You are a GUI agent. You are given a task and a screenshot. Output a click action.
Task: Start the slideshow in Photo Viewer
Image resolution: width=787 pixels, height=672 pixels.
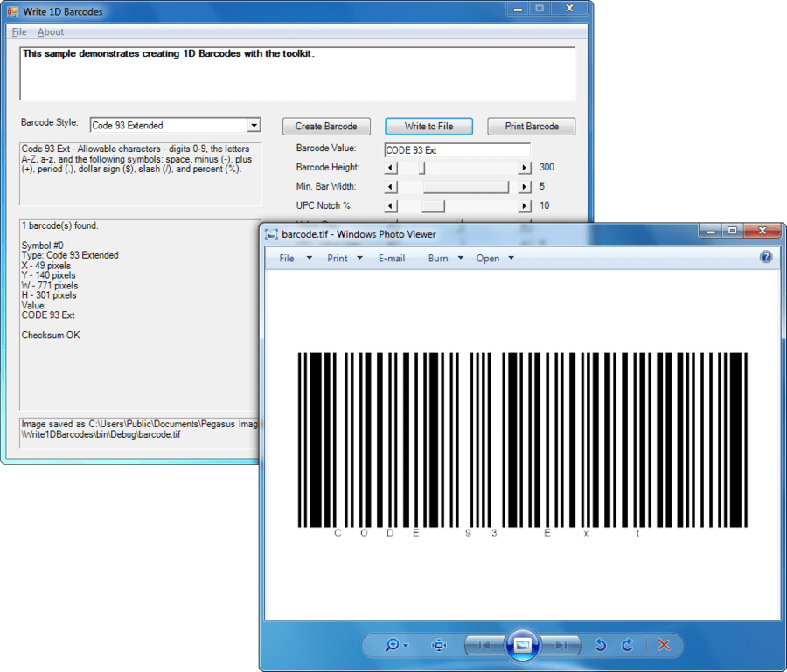[x=523, y=645]
